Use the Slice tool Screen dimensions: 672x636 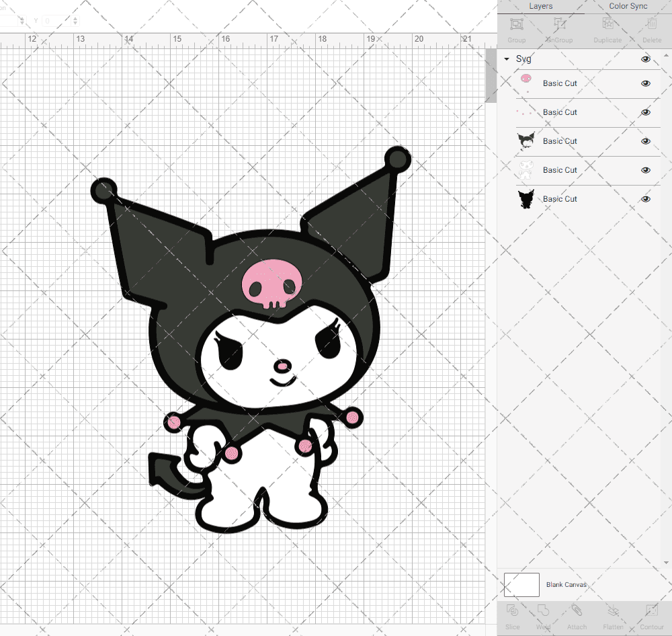point(513,616)
